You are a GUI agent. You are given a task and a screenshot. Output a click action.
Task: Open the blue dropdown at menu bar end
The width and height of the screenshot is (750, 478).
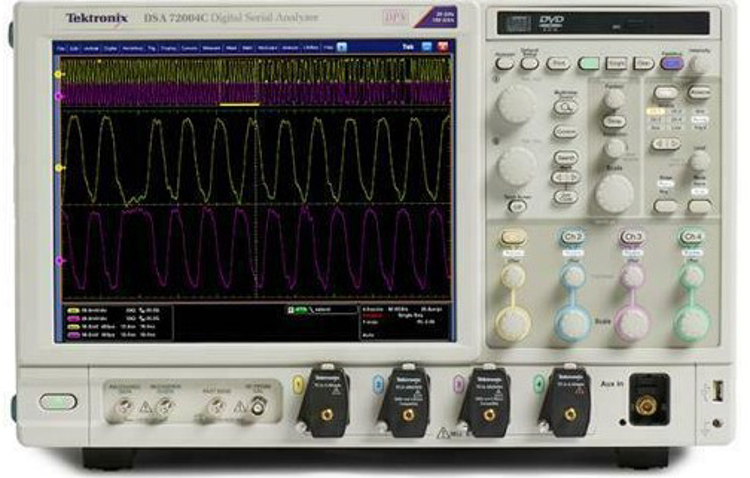pos(342,47)
